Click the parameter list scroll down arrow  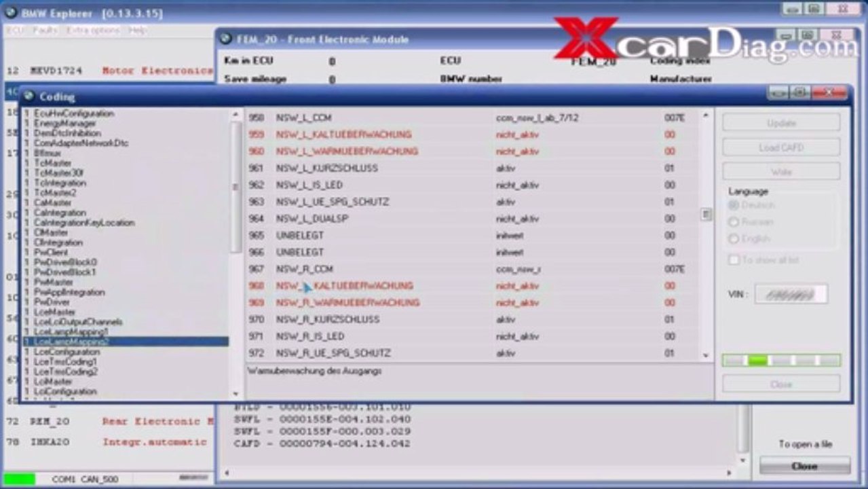coord(706,355)
